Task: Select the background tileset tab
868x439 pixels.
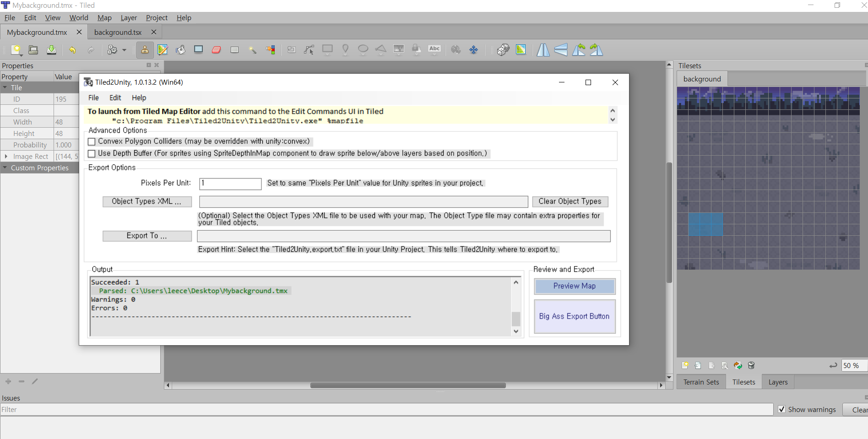Action: point(702,79)
